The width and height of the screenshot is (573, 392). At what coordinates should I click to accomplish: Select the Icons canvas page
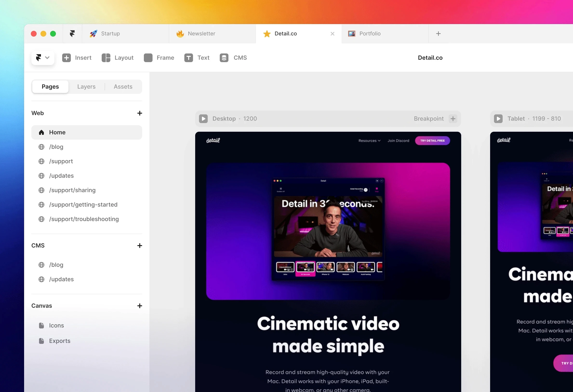(x=56, y=326)
